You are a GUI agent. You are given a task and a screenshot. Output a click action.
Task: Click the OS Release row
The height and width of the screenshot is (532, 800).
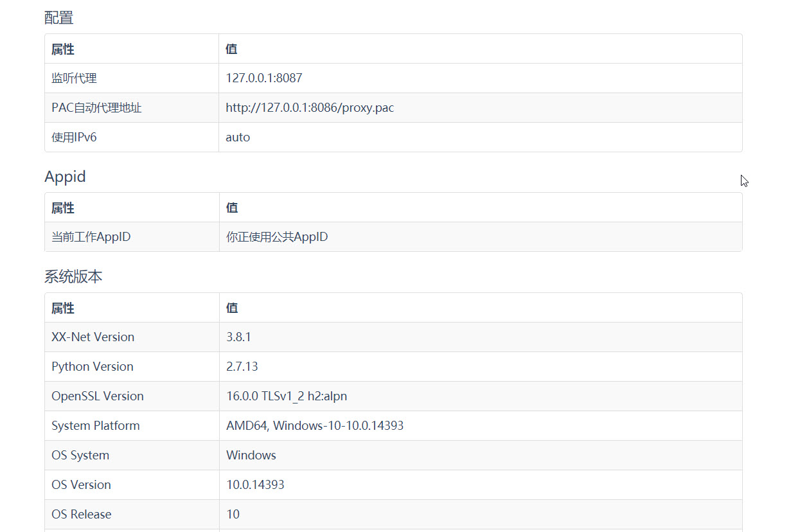(81, 514)
